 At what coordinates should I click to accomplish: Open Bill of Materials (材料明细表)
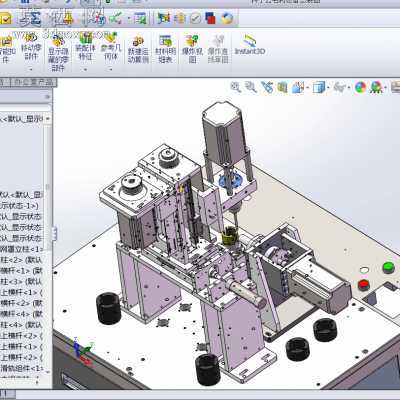[165, 50]
